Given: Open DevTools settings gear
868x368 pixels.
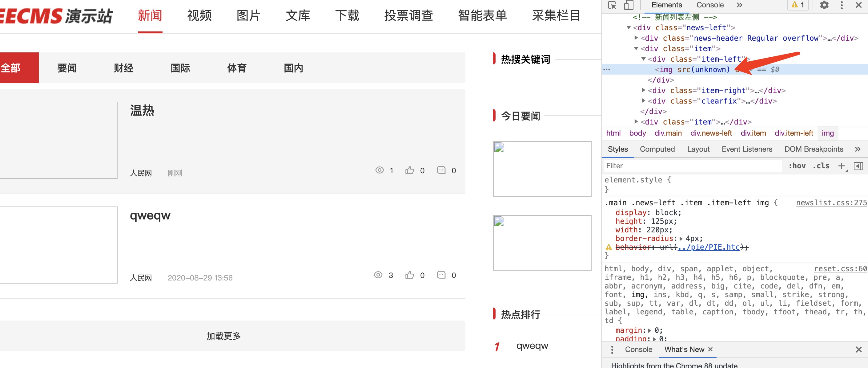Looking at the screenshot, I should pyautogui.click(x=824, y=5).
